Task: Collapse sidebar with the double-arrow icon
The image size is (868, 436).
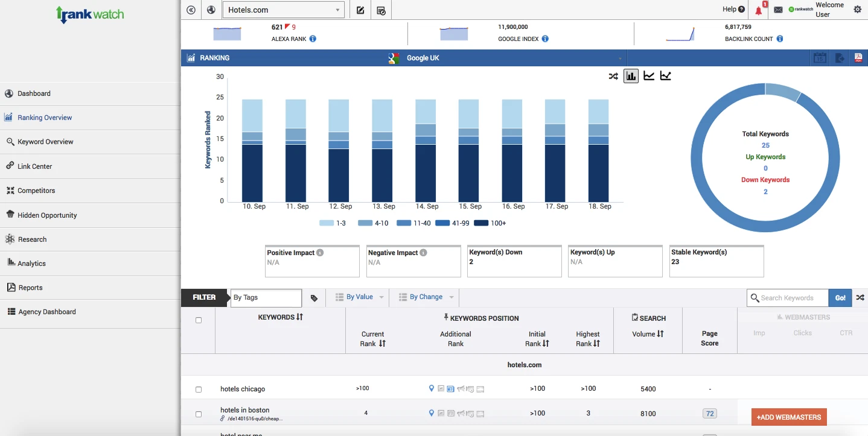Action: [x=191, y=10]
